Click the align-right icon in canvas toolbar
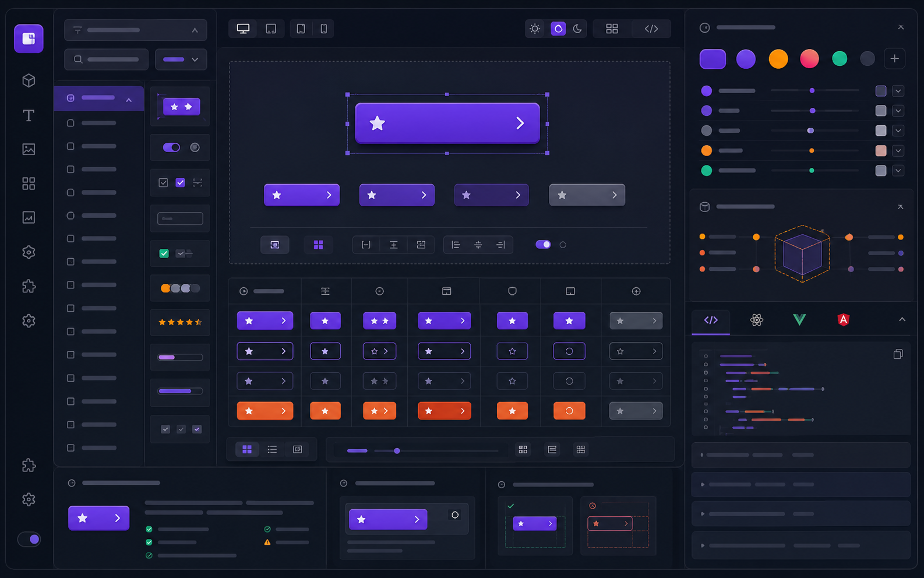Image resolution: width=924 pixels, height=578 pixels. click(500, 245)
